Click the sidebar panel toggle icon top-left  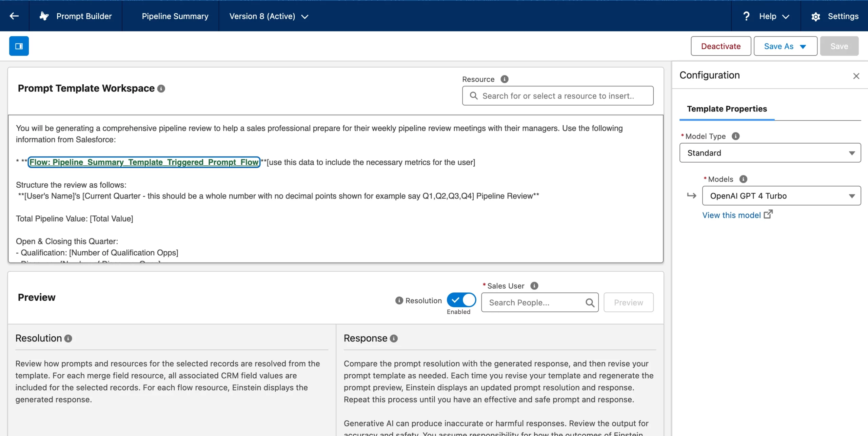coord(19,46)
